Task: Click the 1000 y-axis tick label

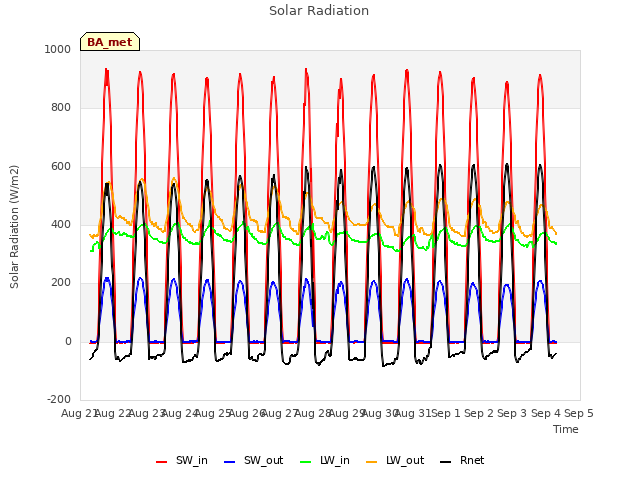Action: (x=58, y=49)
